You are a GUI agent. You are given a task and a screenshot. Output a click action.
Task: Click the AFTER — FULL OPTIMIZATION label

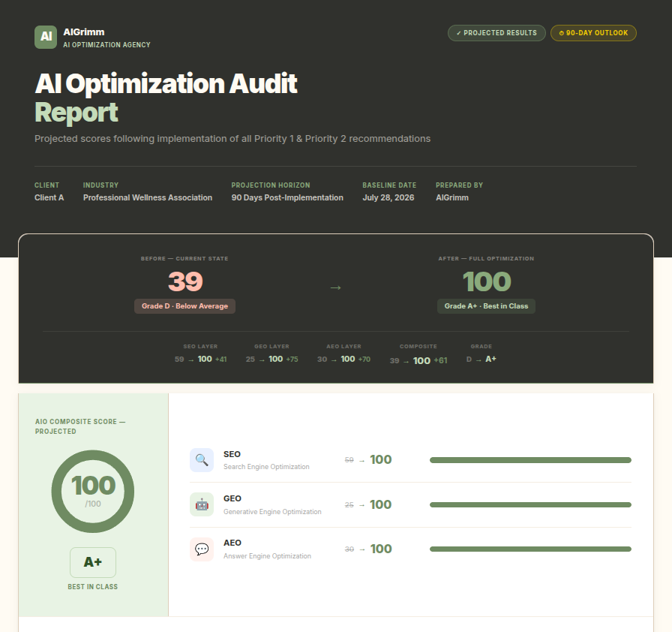click(487, 258)
